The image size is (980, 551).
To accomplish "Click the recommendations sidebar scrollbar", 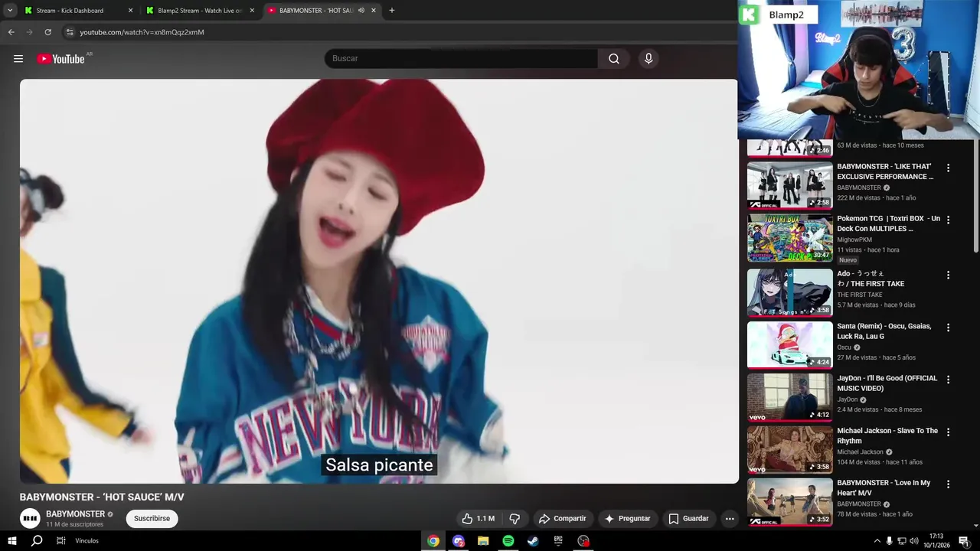I will (975, 196).
